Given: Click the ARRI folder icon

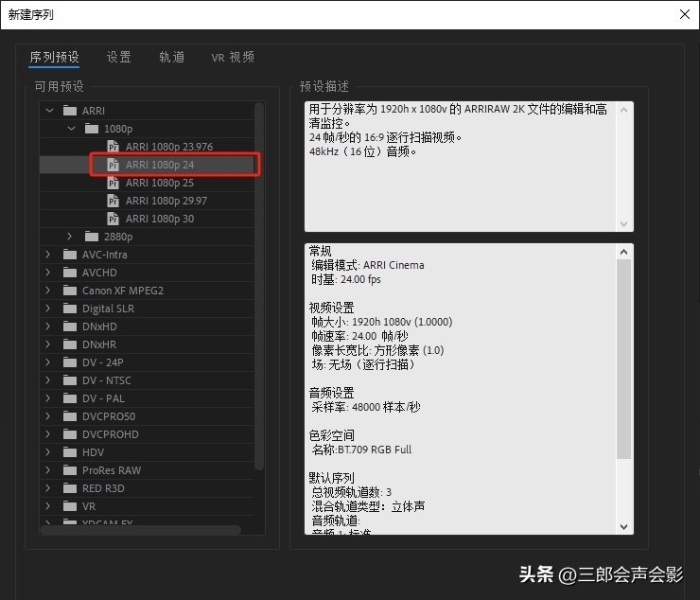Looking at the screenshot, I should pos(70,111).
